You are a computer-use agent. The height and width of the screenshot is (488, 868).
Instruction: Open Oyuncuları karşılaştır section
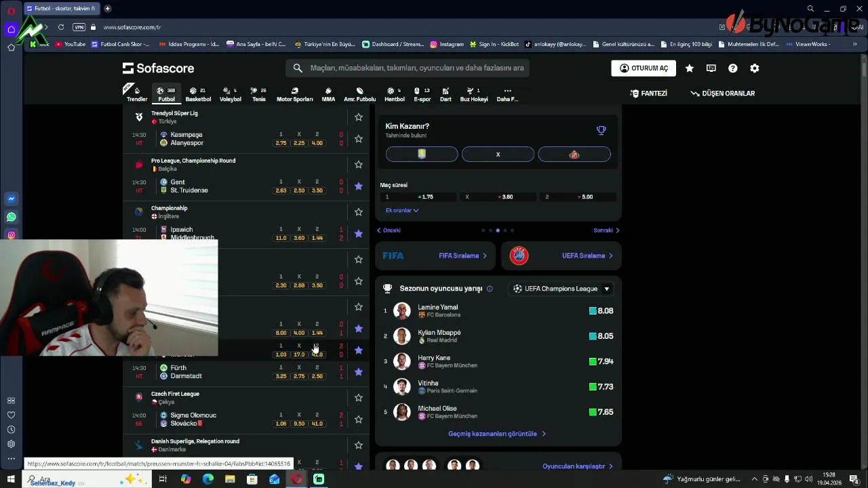click(578, 466)
